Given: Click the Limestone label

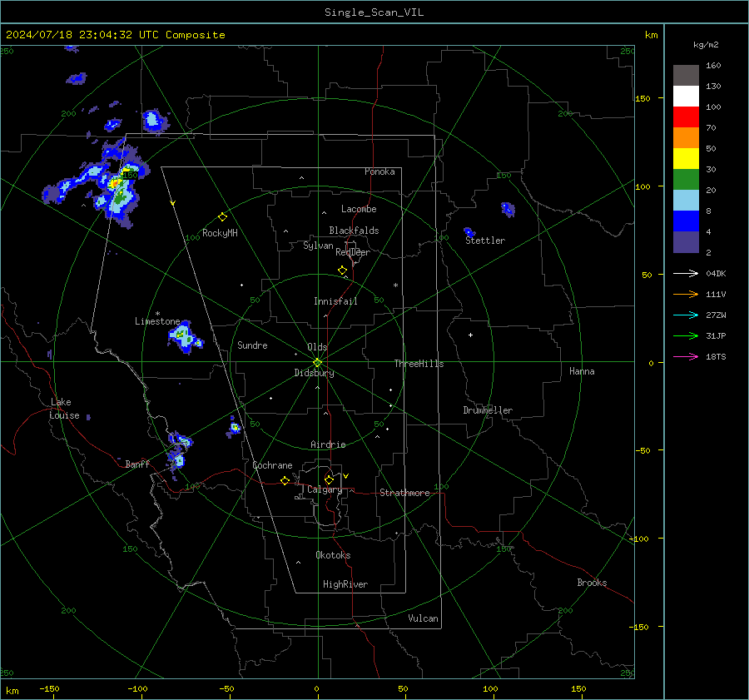Looking at the screenshot, I should coord(157,321).
